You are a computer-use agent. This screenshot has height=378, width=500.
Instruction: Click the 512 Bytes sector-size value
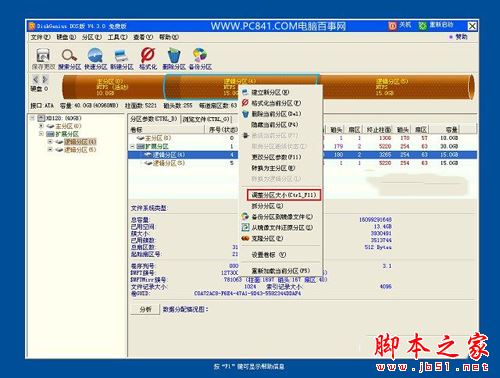(378, 247)
